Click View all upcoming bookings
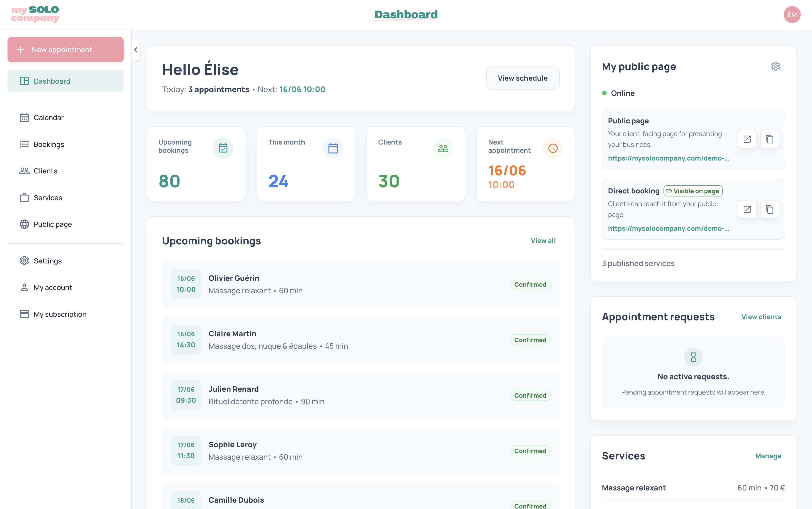812x509 pixels. [x=543, y=241]
